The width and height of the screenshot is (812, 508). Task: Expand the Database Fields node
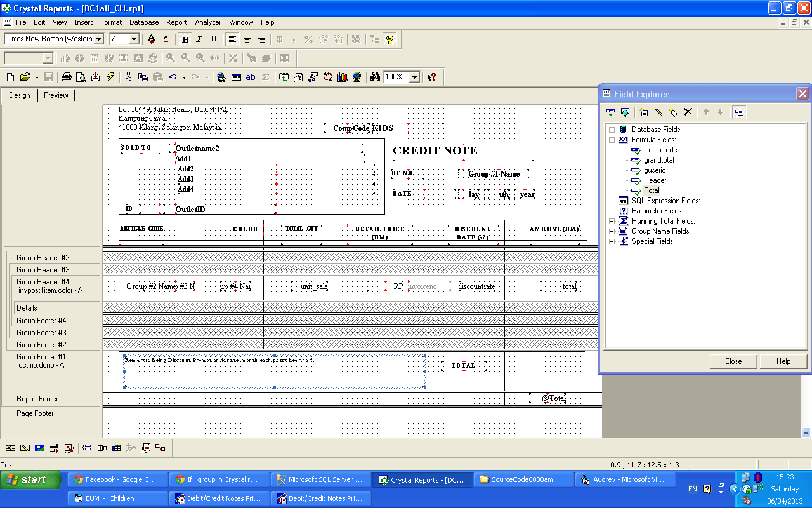coord(612,130)
